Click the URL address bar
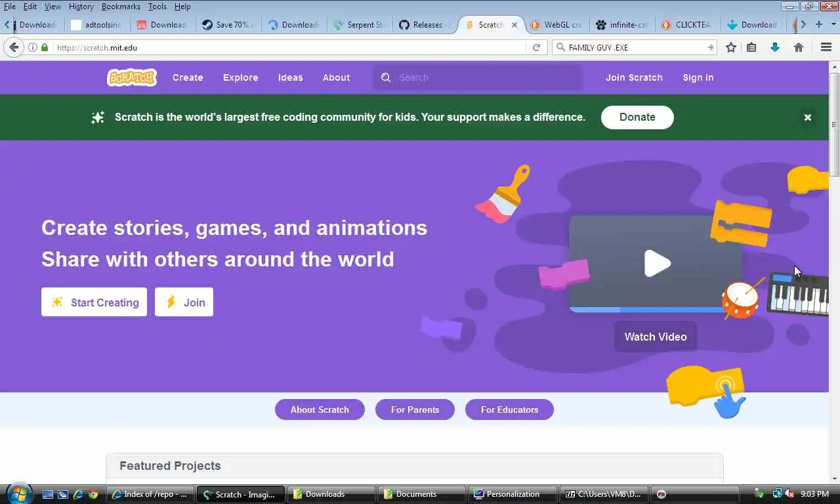 coord(289,47)
